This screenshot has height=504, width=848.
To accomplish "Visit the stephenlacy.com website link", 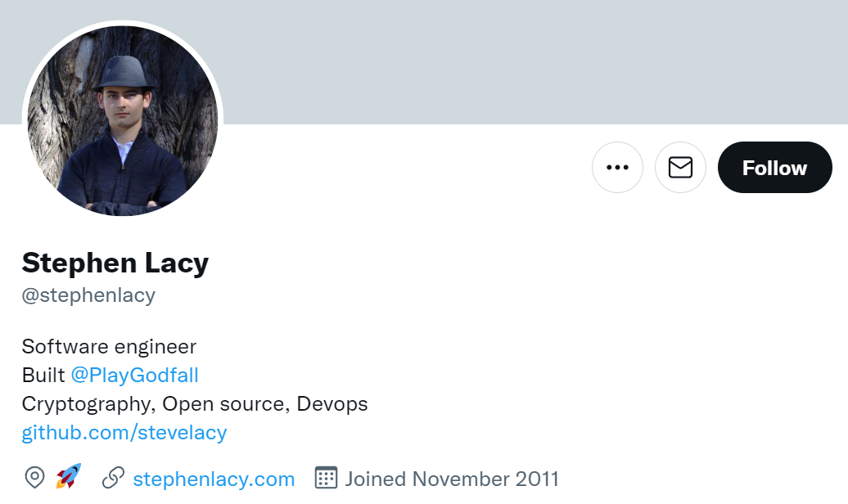I will pos(214,479).
